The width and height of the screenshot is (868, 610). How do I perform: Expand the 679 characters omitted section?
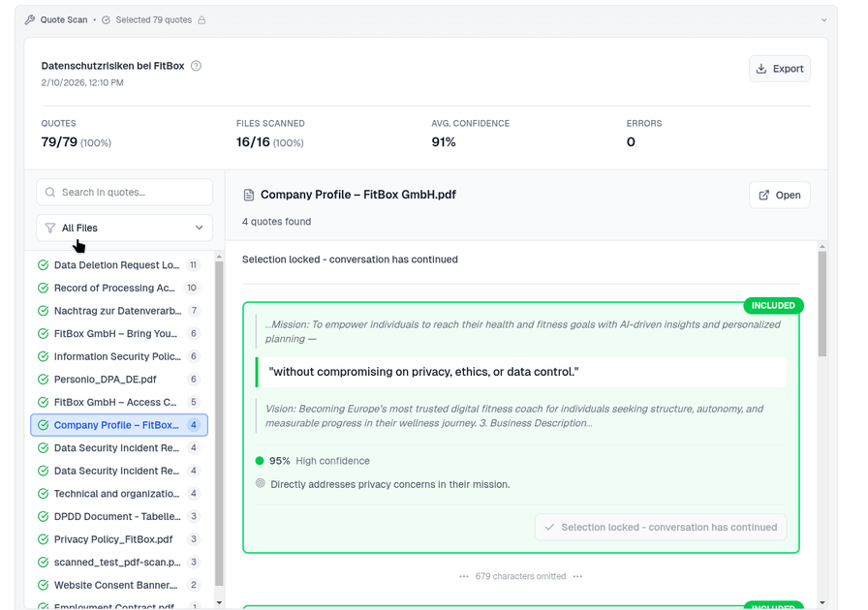pyautogui.click(x=520, y=576)
